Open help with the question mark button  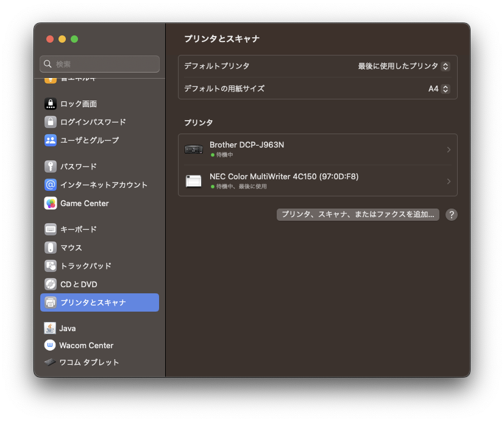(452, 215)
